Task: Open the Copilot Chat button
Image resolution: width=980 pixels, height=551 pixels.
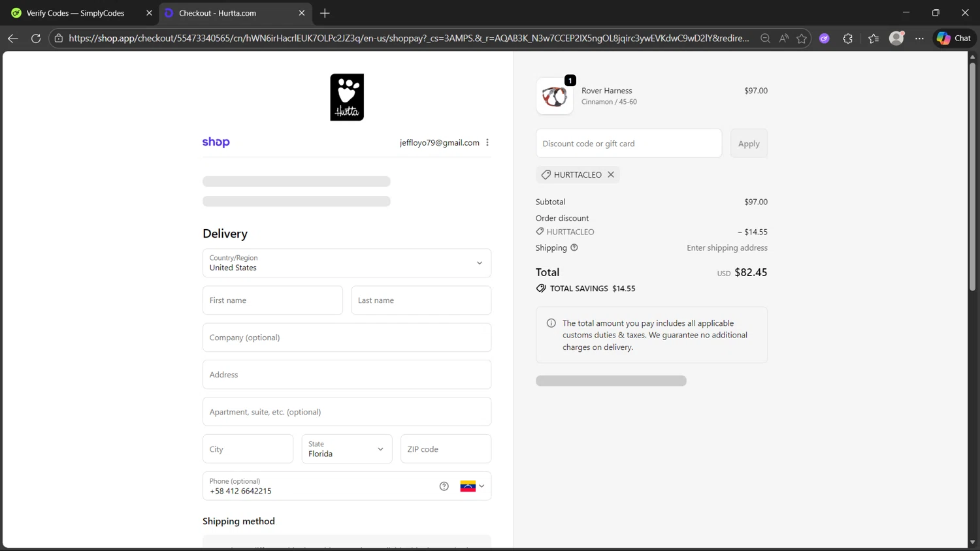Action: tap(954, 39)
